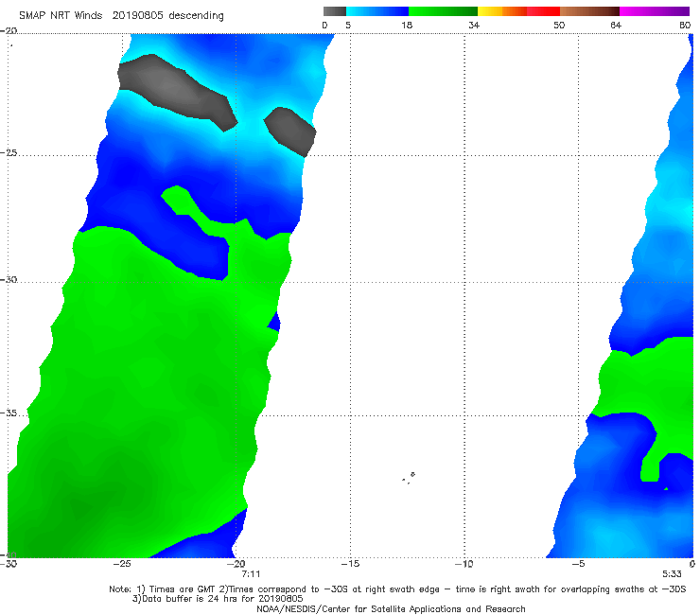
Task: Click the latitude label '-25' on left axis
Action: tap(9, 152)
